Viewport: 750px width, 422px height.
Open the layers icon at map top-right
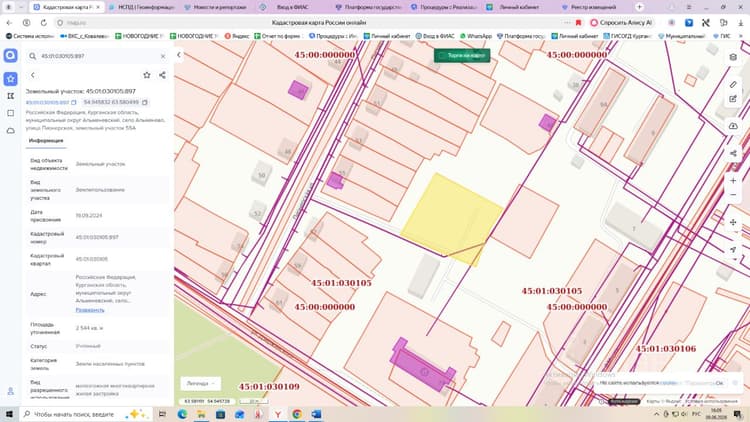coord(733,57)
